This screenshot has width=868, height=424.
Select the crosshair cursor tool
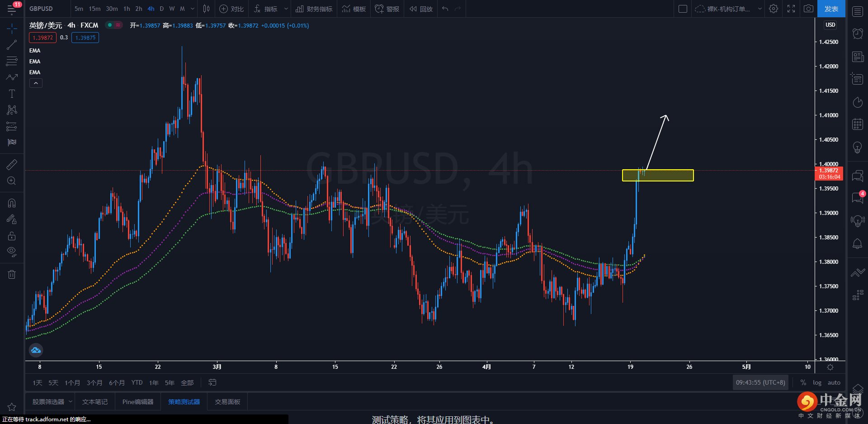[x=12, y=29]
